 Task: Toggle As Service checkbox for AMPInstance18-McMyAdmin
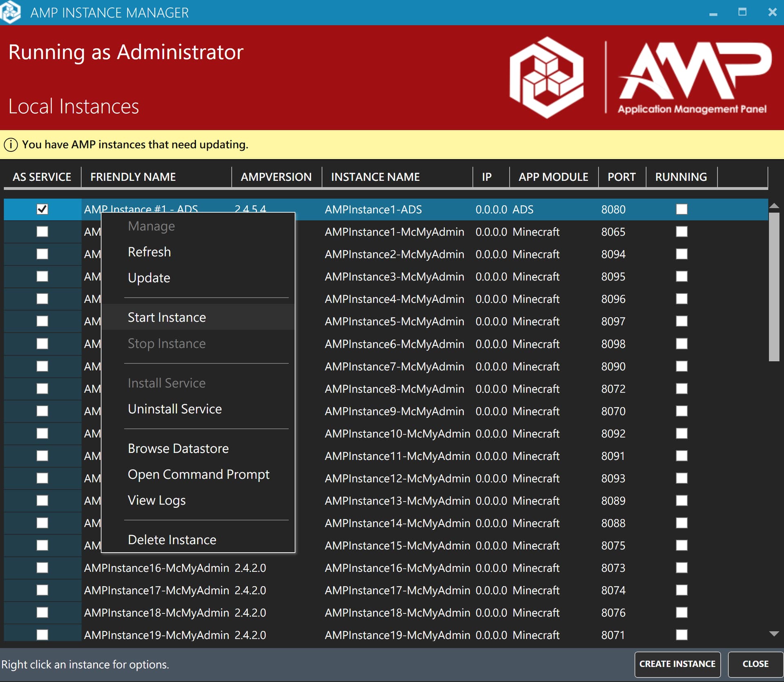[x=42, y=613]
